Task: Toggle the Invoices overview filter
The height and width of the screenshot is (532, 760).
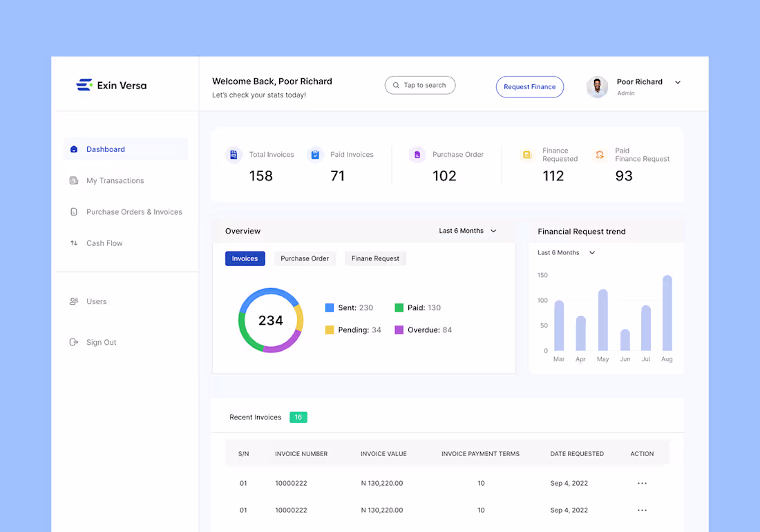Action: [x=245, y=258]
